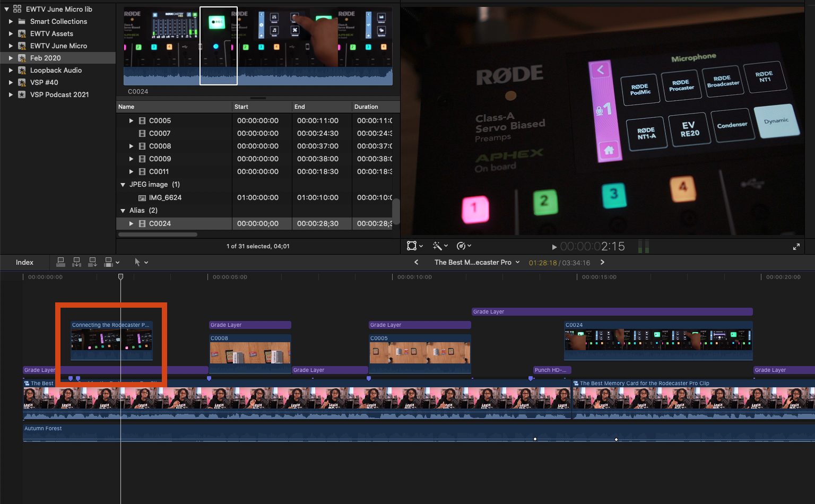Collapse the JPEG image group
Viewport: 815px width, 504px height.
123,185
